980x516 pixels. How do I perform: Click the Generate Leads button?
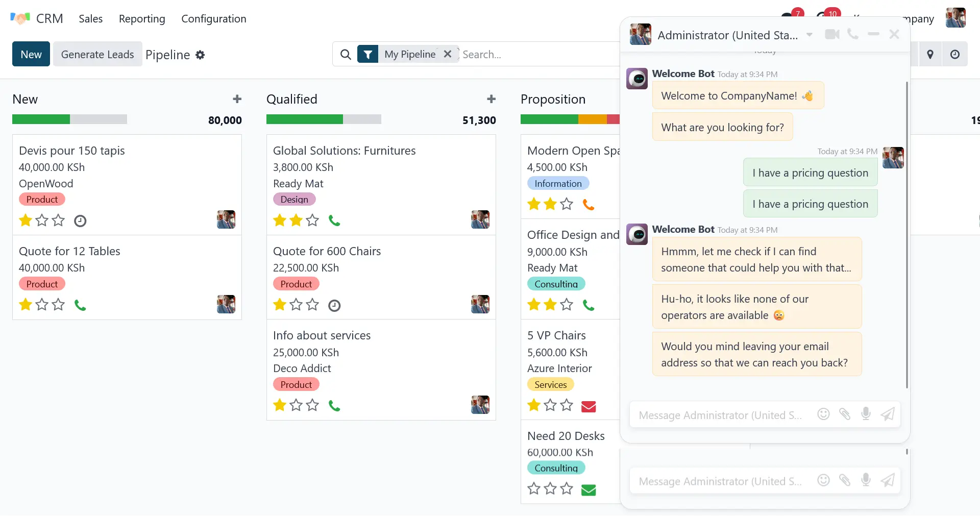pos(97,55)
